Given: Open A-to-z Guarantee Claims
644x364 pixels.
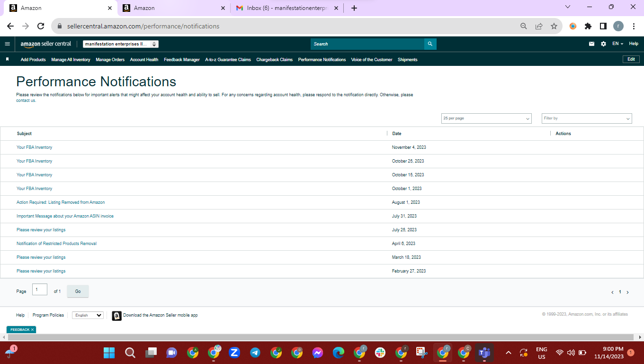Looking at the screenshot, I should point(228,60).
